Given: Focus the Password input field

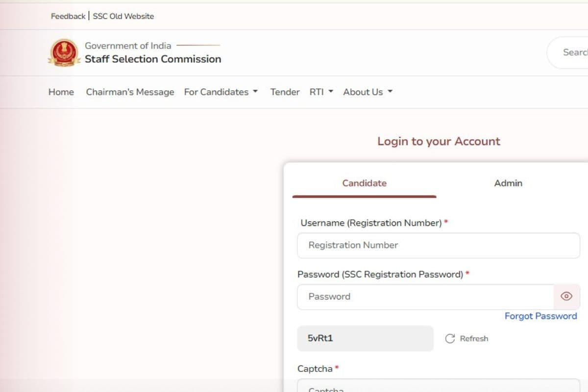Looking at the screenshot, I should [425, 297].
